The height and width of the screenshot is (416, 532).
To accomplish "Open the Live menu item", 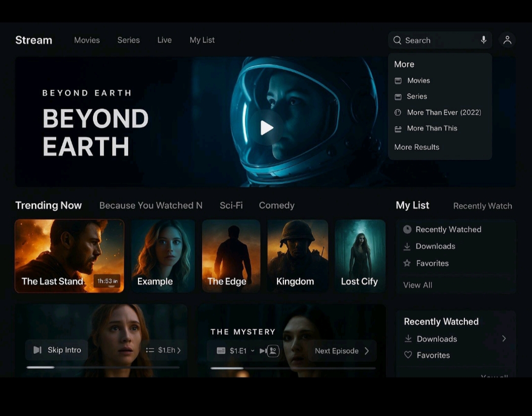I will 164,40.
